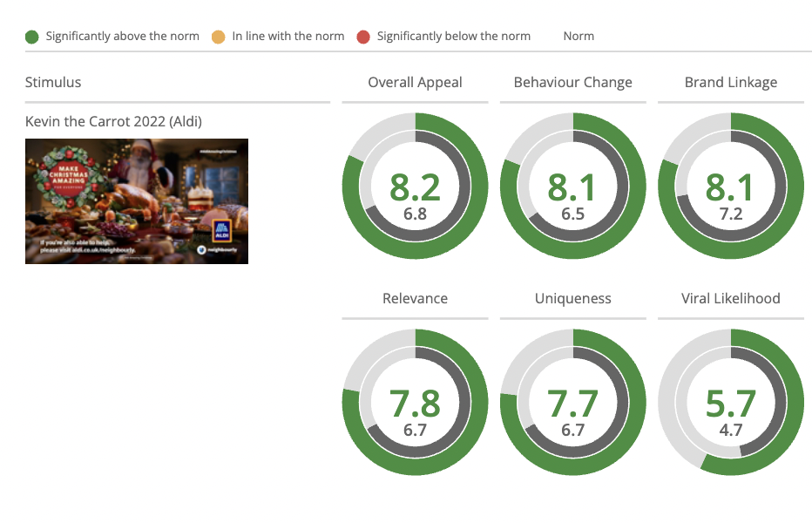This screenshot has width=812, height=523.
Task: Click the orange 'In line with the norm' dot
Action: pyautogui.click(x=219, y=37)
